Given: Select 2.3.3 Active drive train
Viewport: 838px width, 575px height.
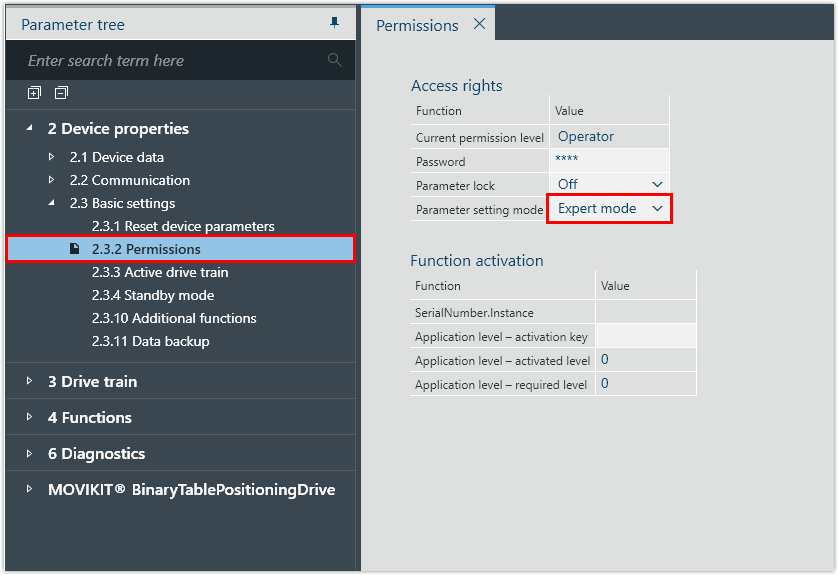Looking at the screenshot, I should pos(160,272).
